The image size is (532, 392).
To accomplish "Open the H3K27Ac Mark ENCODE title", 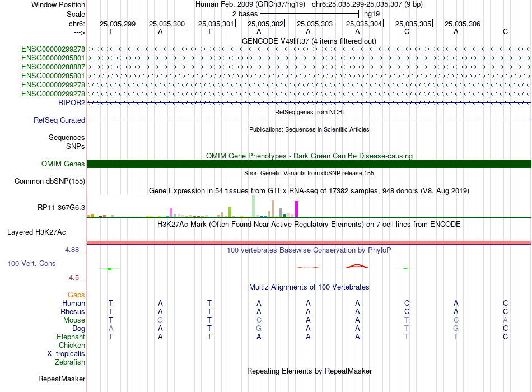I will 309,225.
